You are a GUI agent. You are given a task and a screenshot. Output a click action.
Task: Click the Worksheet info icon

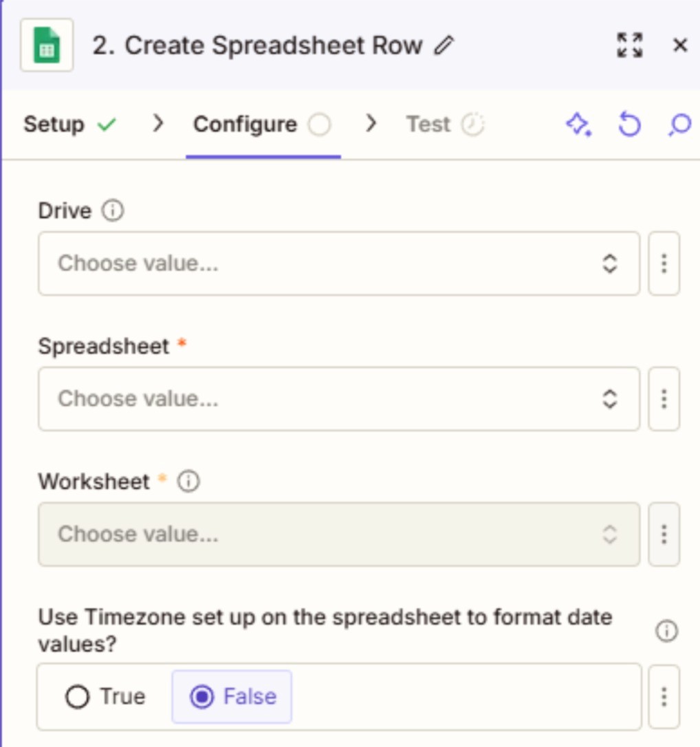(188, 481)
